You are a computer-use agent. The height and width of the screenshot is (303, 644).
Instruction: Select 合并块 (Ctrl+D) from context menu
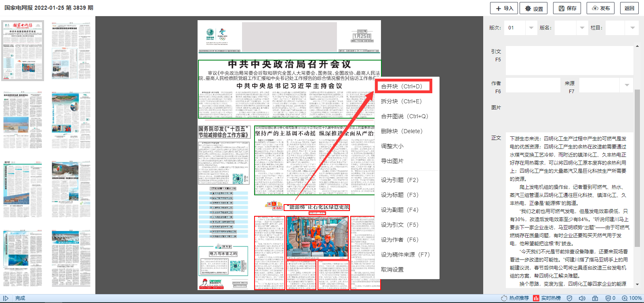tap(404, 86)
